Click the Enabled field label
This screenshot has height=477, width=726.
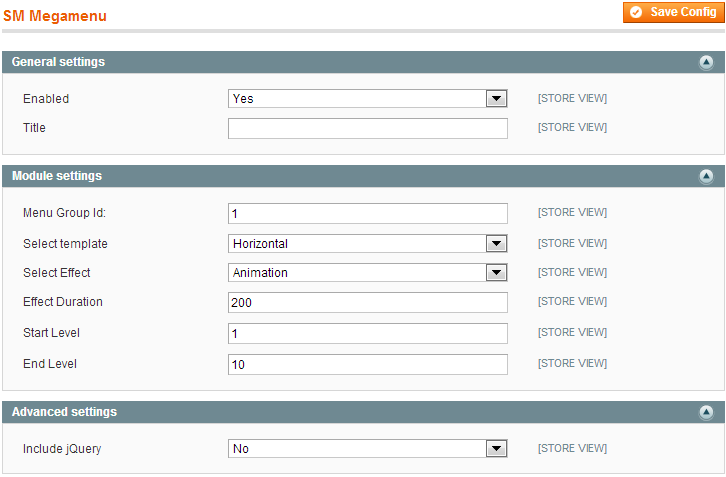click(46, 99)
